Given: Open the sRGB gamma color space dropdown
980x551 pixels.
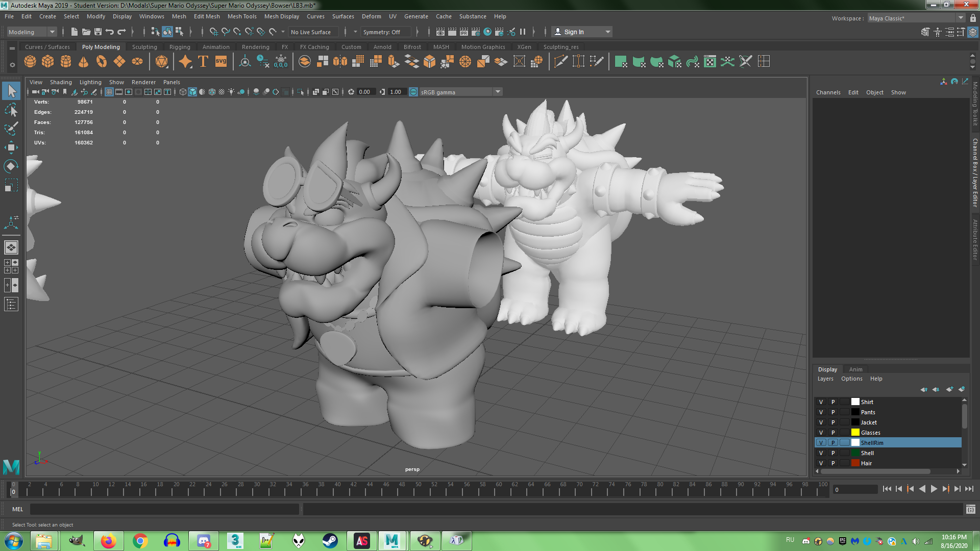Looking at the screenshot, I should [x=461, y=92].
